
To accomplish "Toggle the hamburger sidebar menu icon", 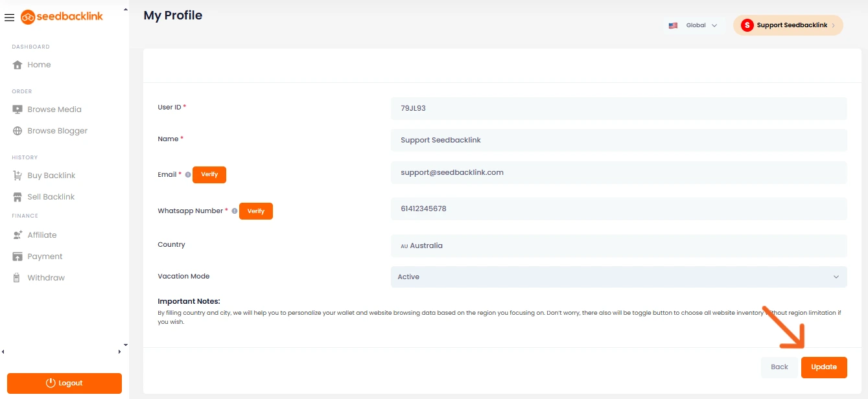I will 9,17.
